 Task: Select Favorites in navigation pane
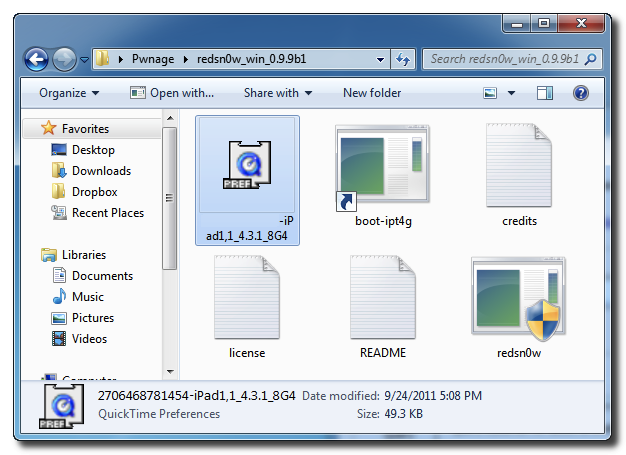pos(85,129)
